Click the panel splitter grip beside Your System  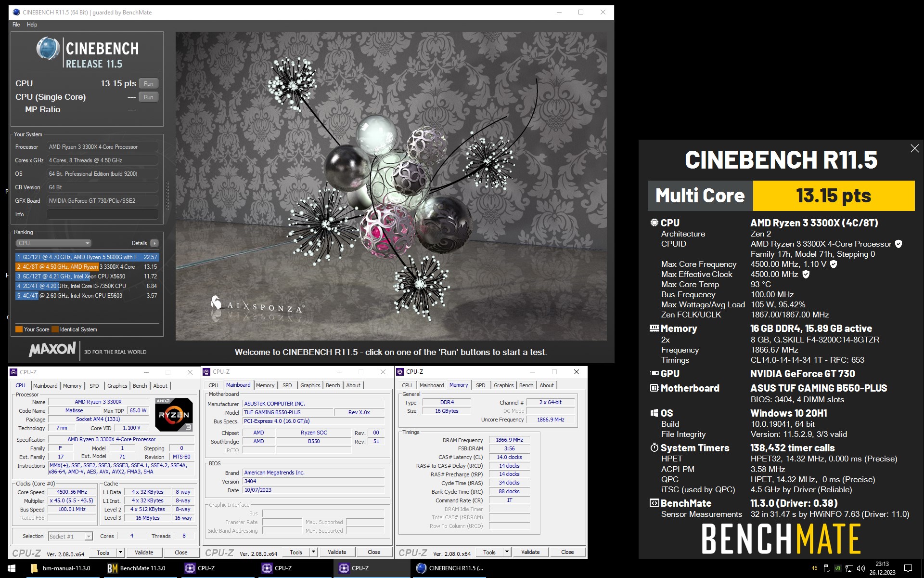click(167, 195)
